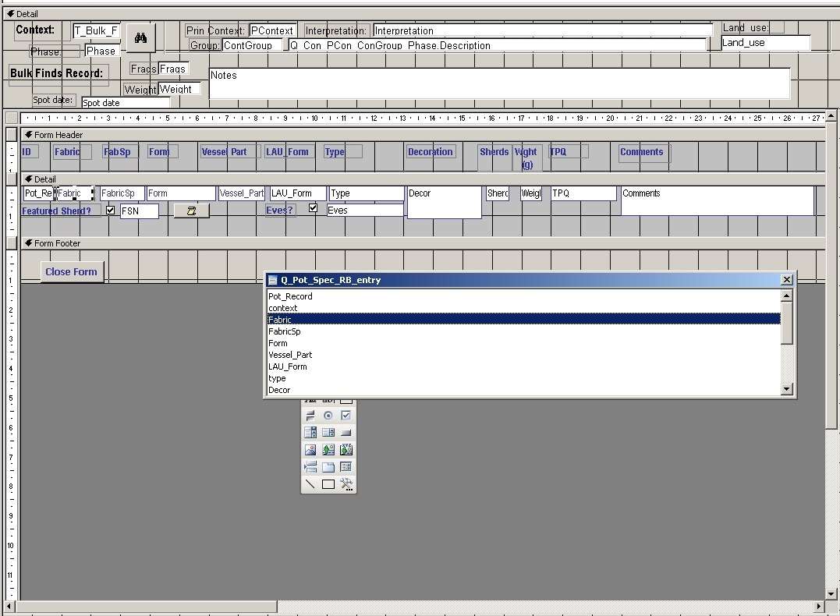Screen dimensions: 840x616
Task: Click the Decor text box in Detail
Action: pos(444,202)
